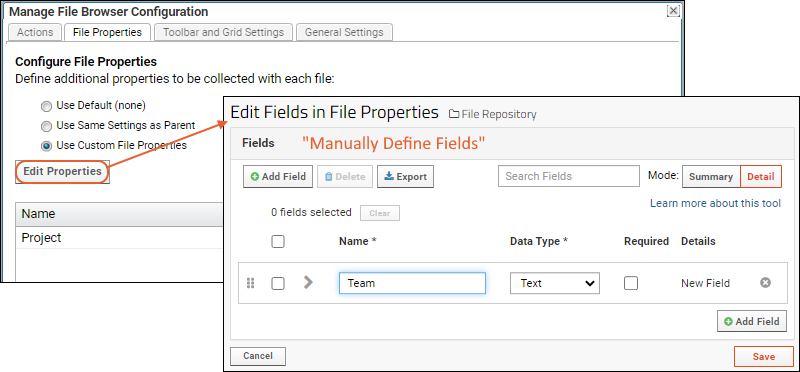Click the File Repository folder icon

coord(454,114)
